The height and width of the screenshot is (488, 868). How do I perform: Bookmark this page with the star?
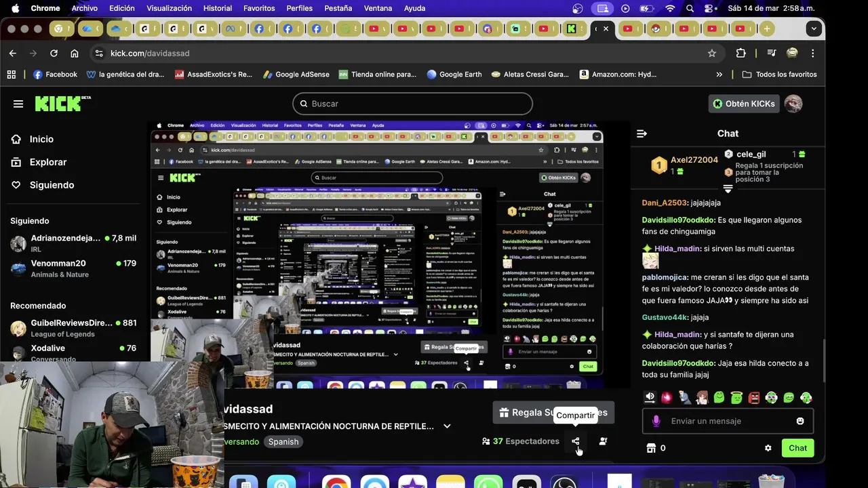point(711,53)
